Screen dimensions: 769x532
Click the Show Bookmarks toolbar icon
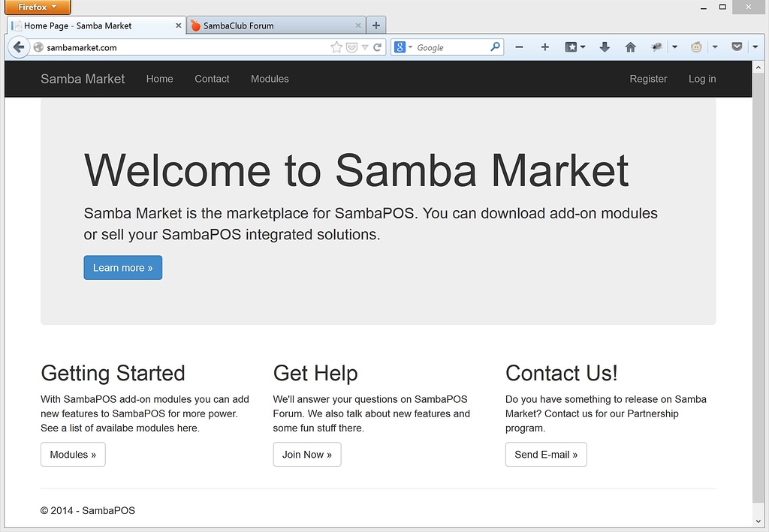click(572, 47)
